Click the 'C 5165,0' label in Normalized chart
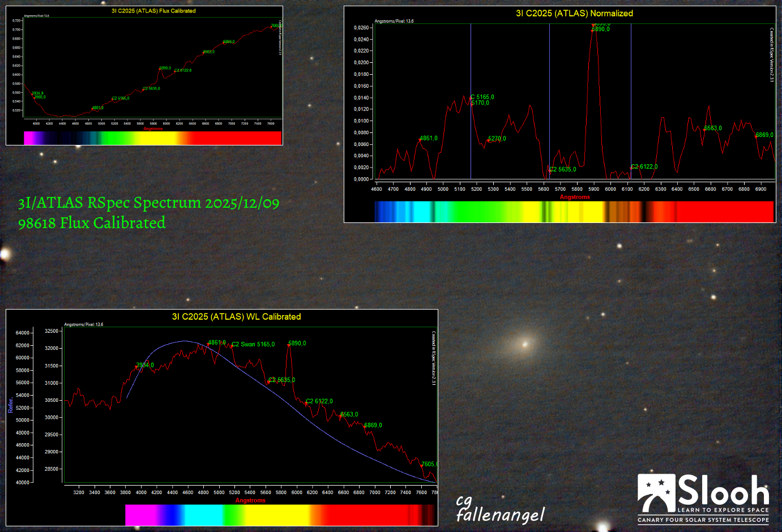 point(482,97)
